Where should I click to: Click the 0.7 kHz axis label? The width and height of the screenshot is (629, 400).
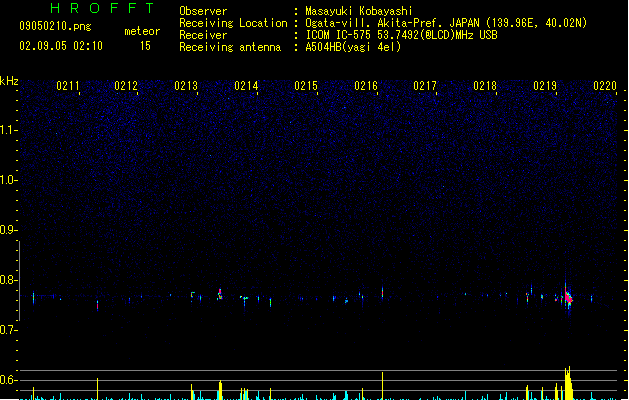(8, 330)
